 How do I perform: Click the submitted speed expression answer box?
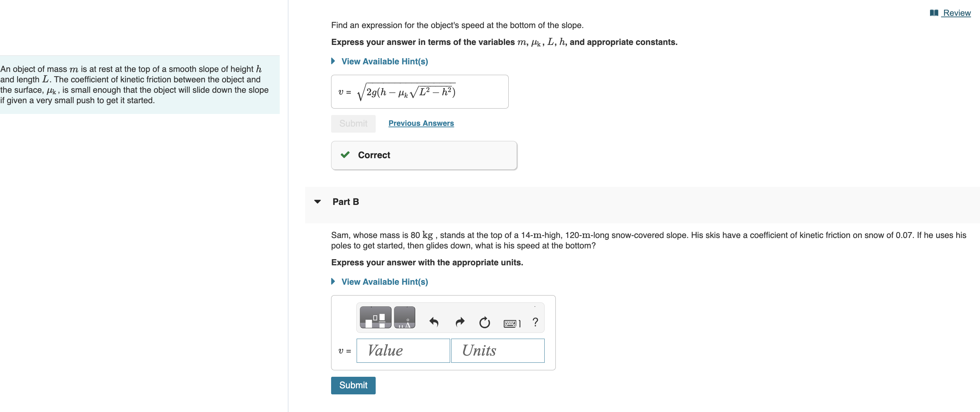[x=419, y=91]
